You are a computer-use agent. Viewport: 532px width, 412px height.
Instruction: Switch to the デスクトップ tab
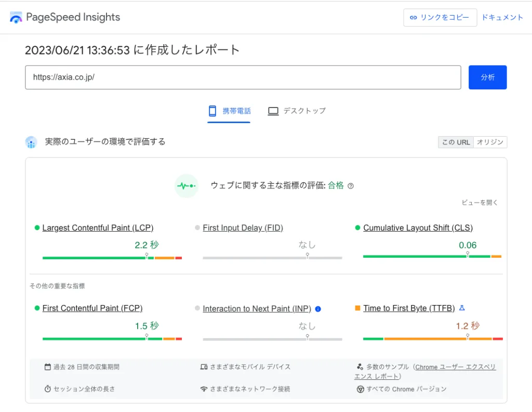[x=297, y=111]
